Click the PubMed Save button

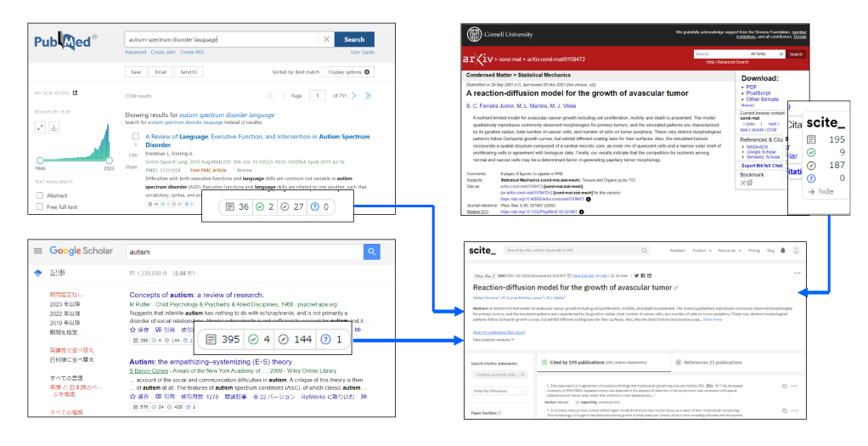coord(136,72)
